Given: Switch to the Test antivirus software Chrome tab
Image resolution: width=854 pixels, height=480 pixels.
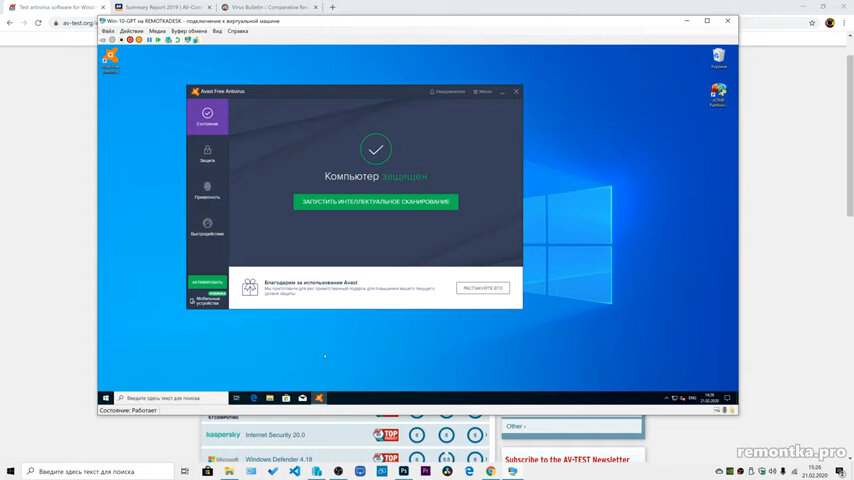Looking at the screenshot, I should coord(57,7).
